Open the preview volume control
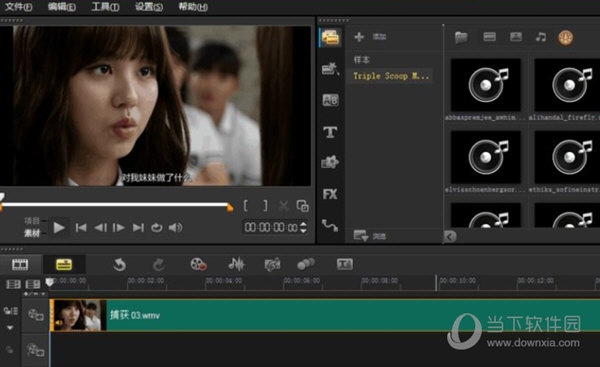Screen dimensions: 600x367 point(175,228)
